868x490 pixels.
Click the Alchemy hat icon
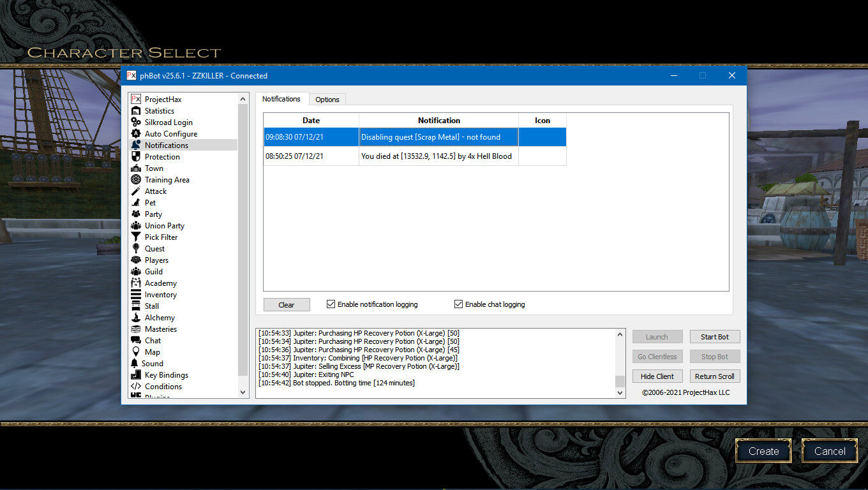(135, 318)
